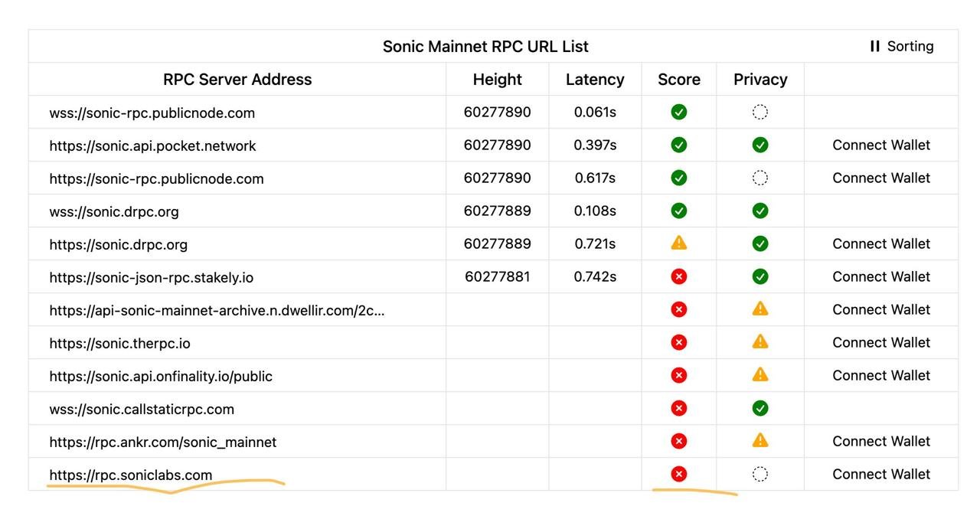The image size is (980, 516).
Task: Click red X score icon for rpc.soniclabs.com
Action: pyautogui.click(x=678, y=474)
